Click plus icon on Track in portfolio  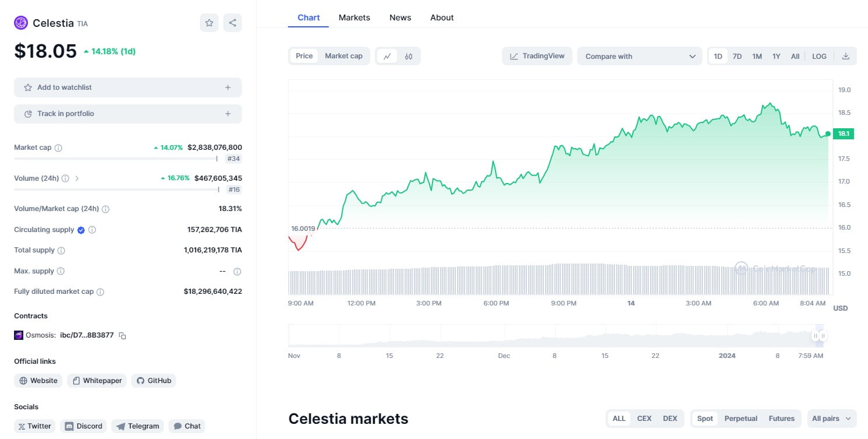228,114
